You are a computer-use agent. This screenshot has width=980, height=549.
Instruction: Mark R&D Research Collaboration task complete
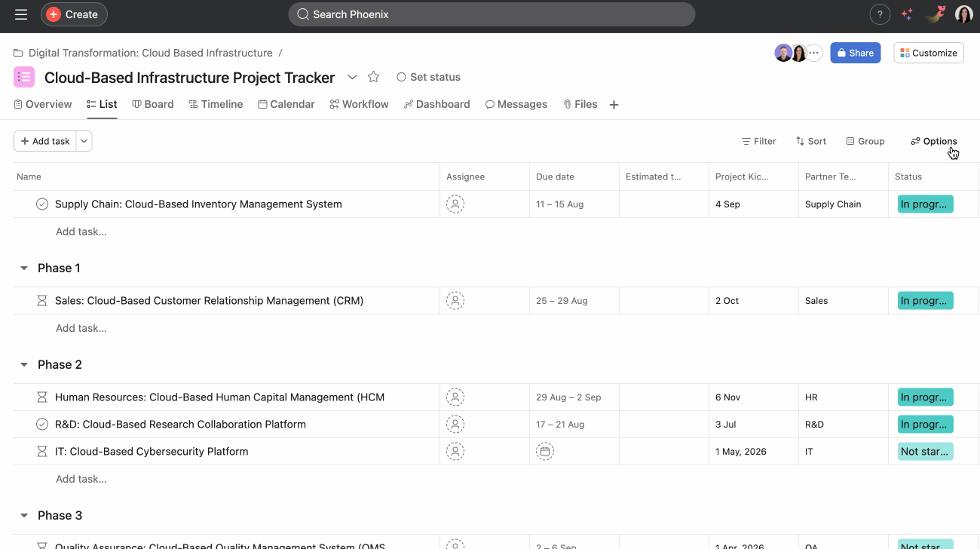click(42, 425)
